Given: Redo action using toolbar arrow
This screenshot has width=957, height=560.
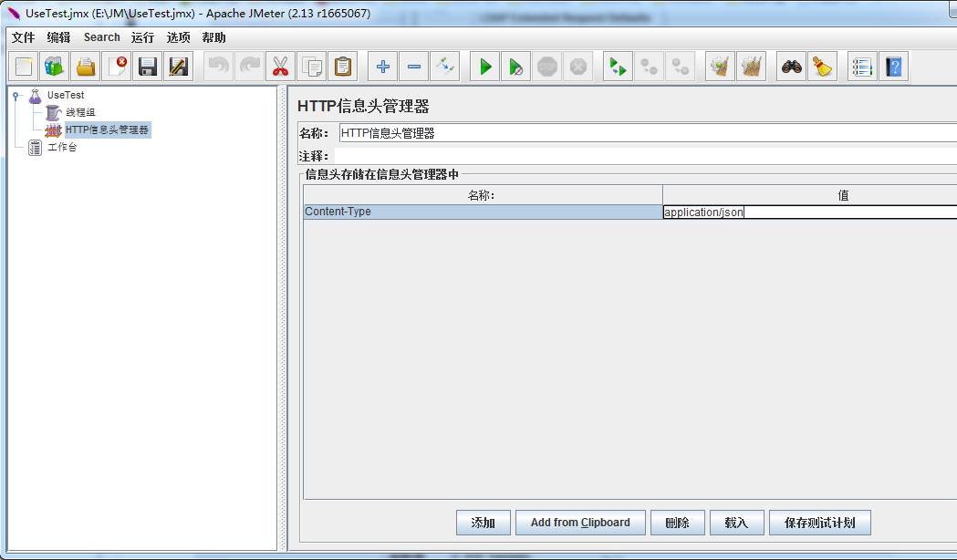Looking at the screenshot, I should click(250, 67).
